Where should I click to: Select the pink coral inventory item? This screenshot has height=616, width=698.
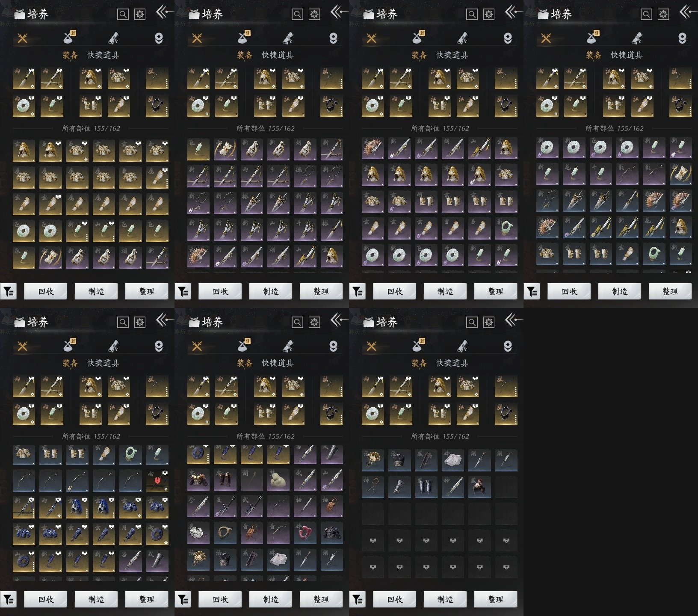[x=305, y=533]
